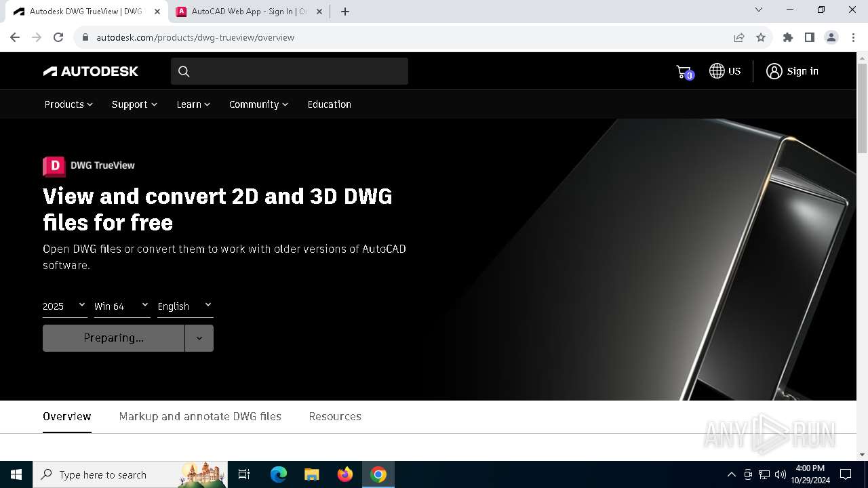Image resolution: width=868 pixels, height=488 pixels.
Task: Open the Chrome tab search chevron
Action: [759, 9]
